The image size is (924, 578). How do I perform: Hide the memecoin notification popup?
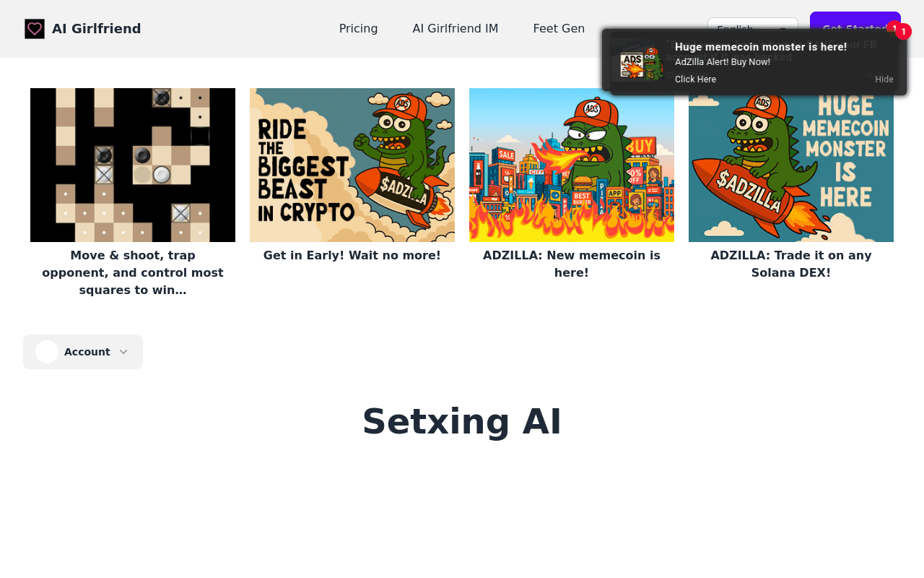[x=884, y=79]
